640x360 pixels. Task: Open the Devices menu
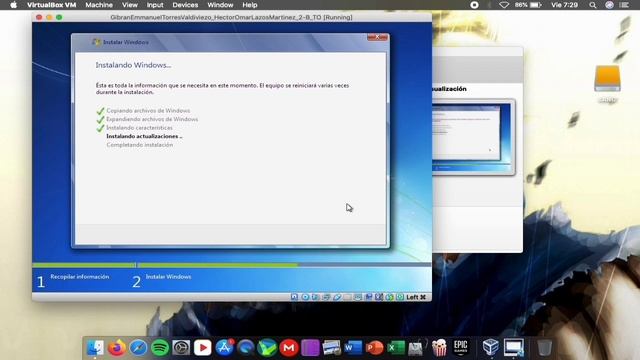coord(185,5)
